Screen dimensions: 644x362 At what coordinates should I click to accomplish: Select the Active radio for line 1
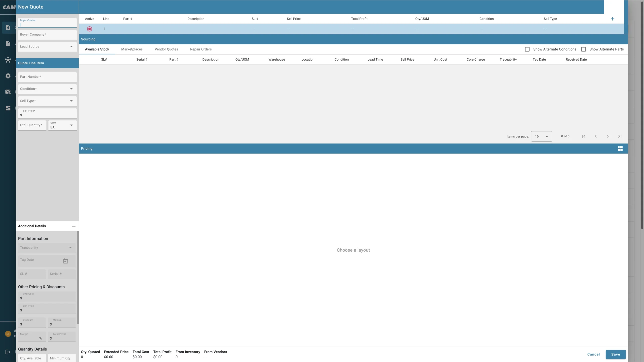click(90, 29)
